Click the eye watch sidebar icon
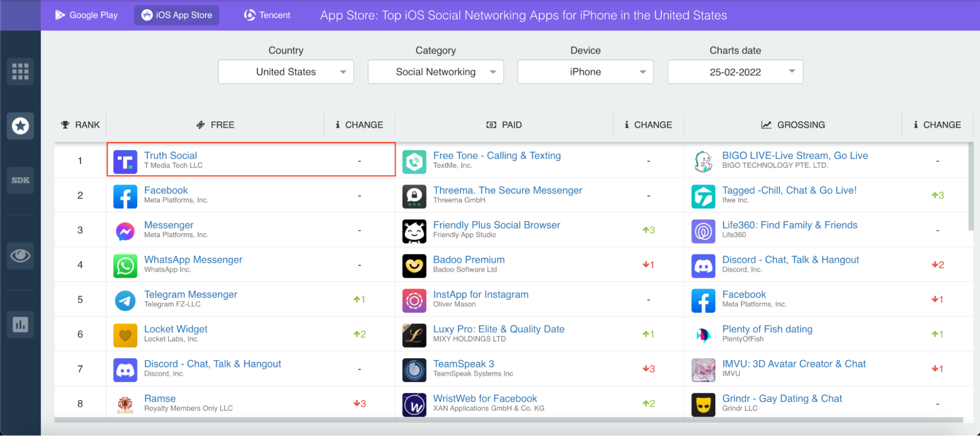 click(x=20, y=256)
